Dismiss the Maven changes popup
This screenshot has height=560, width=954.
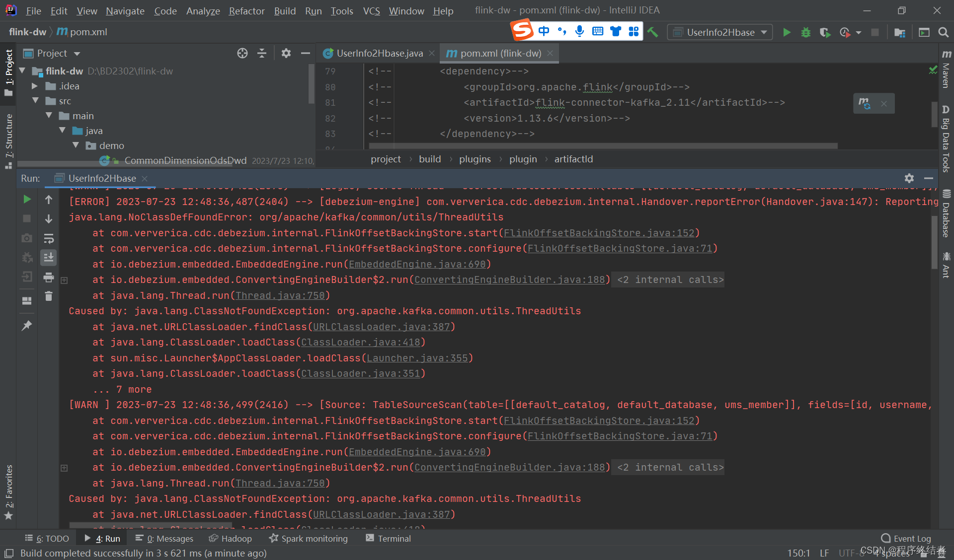(x=884, y=104)
